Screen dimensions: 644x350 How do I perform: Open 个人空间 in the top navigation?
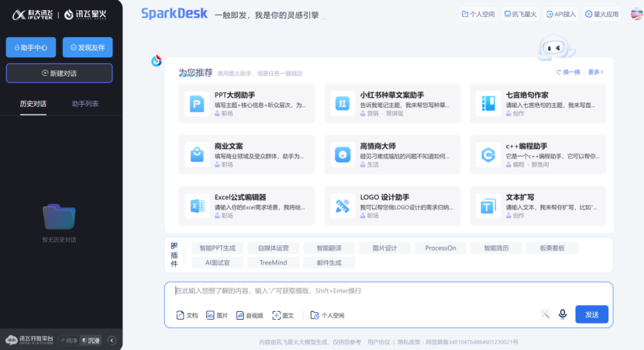pos(478,14)
